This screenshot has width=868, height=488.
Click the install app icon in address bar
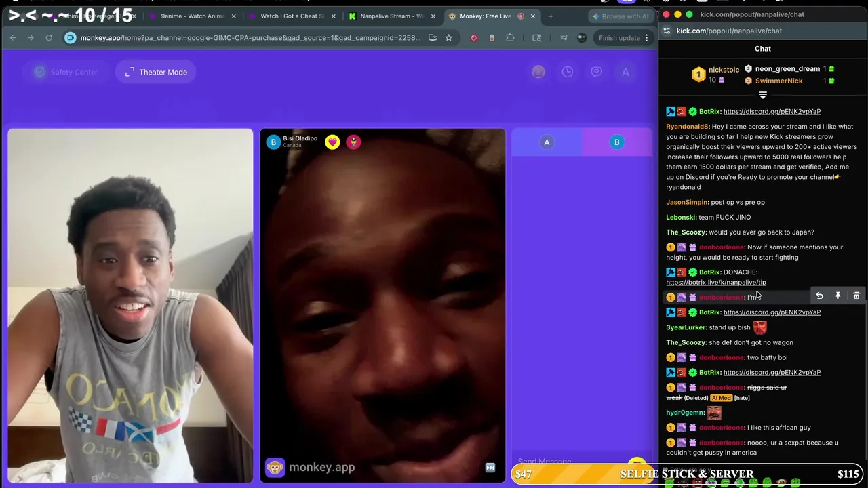coord(433,38)
